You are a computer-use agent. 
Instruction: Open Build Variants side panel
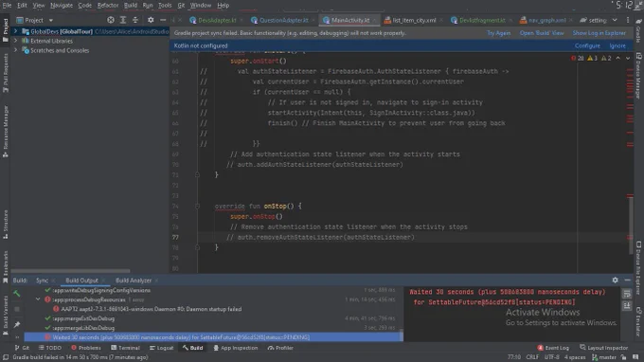(x=6, y=316)
